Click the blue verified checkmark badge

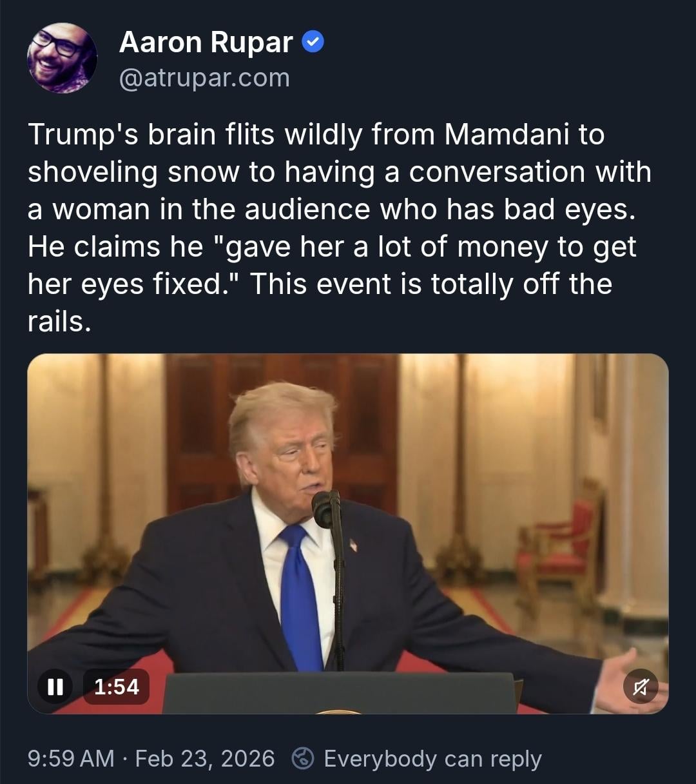point(313,43)
